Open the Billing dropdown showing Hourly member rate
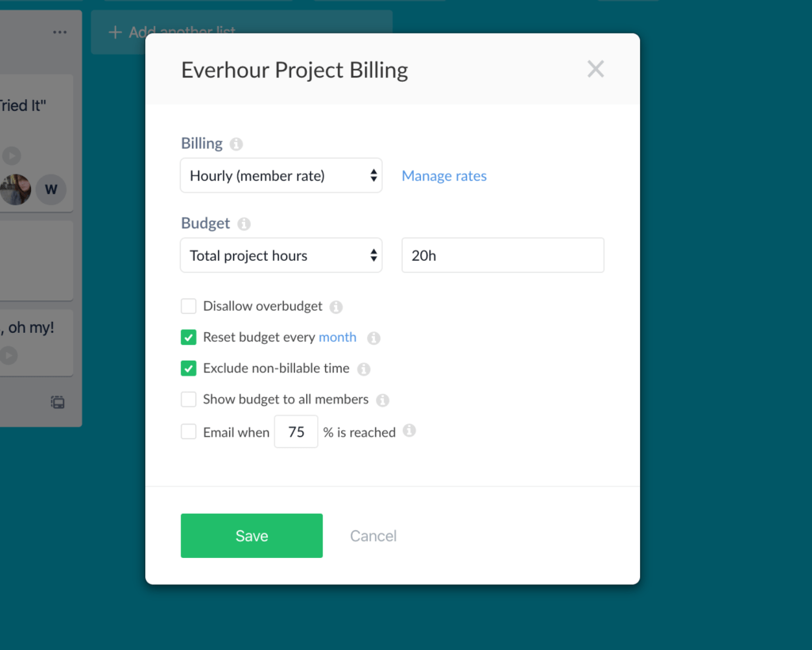The width and height of the screenshot is (812, 650). pyautogui.click(x=281, y=175)
